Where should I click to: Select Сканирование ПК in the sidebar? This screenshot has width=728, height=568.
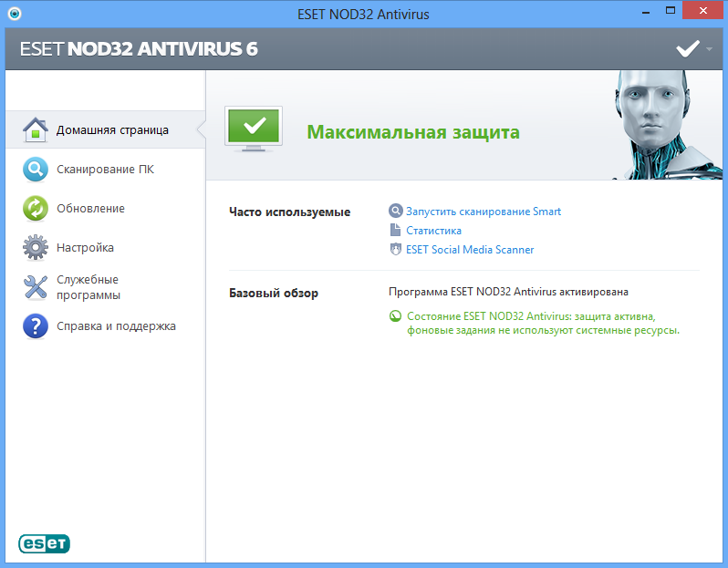pos(106,169)
